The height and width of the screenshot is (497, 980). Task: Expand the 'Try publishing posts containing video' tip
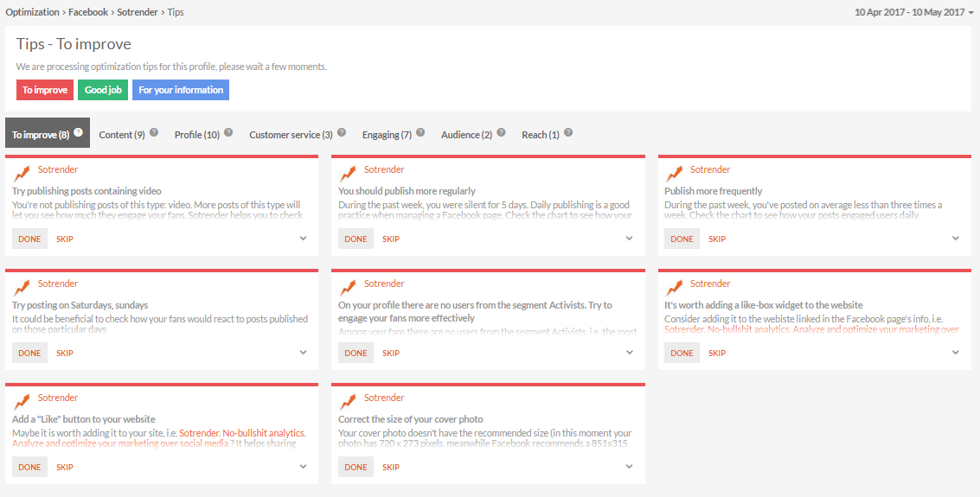tap(304, 239)
